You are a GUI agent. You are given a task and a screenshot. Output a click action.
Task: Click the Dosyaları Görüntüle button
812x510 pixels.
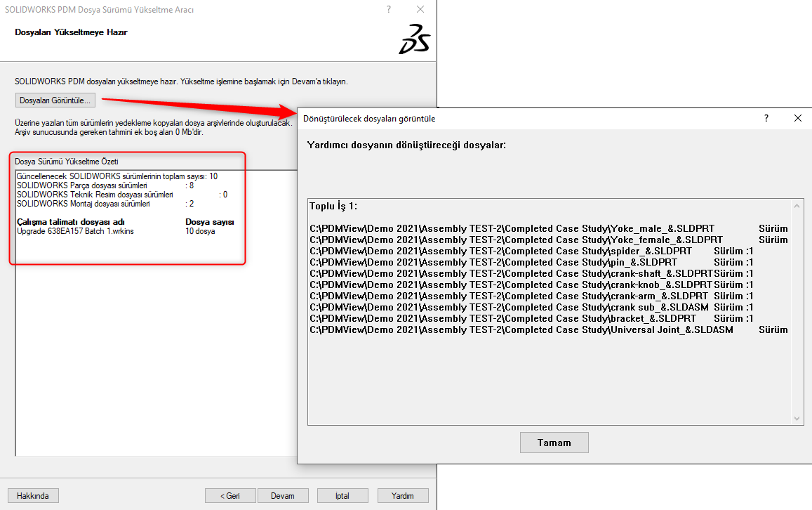[x=55, y=100]
